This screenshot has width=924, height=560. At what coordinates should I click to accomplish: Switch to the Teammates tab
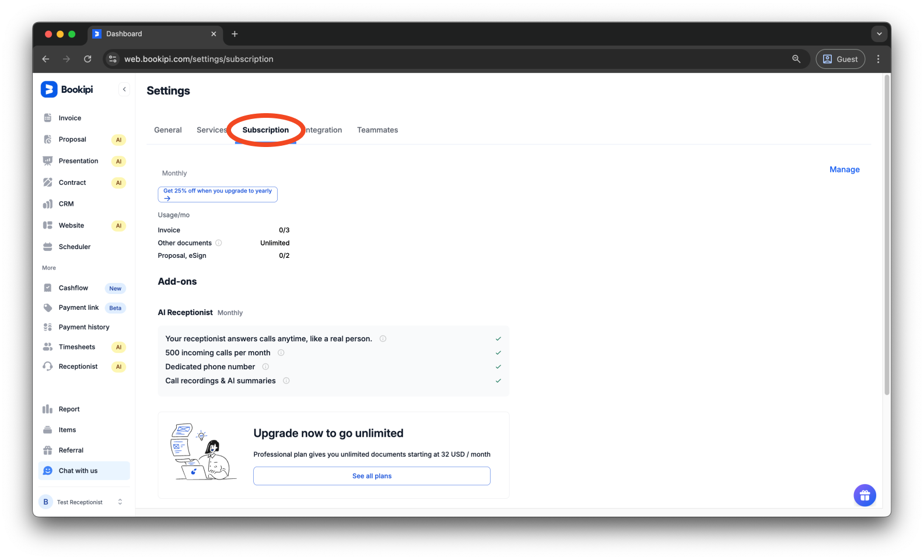pyautogui.click(x=377, y=130)
